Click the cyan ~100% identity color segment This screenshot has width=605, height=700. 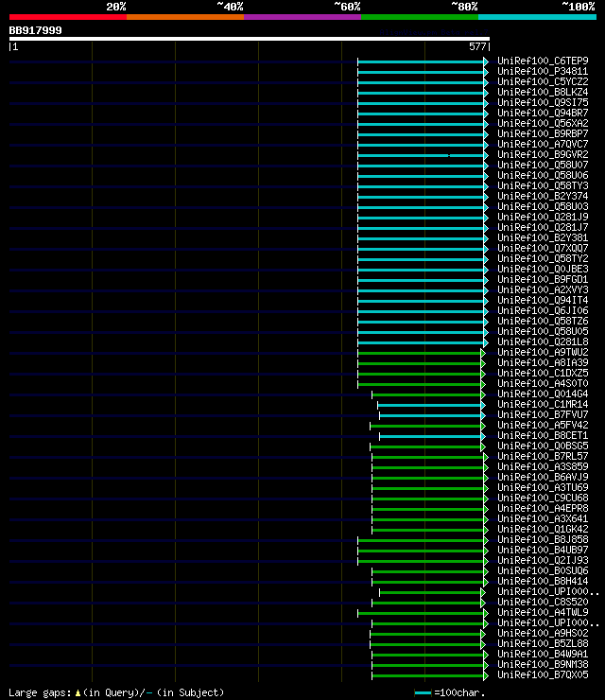coord(537,17)
